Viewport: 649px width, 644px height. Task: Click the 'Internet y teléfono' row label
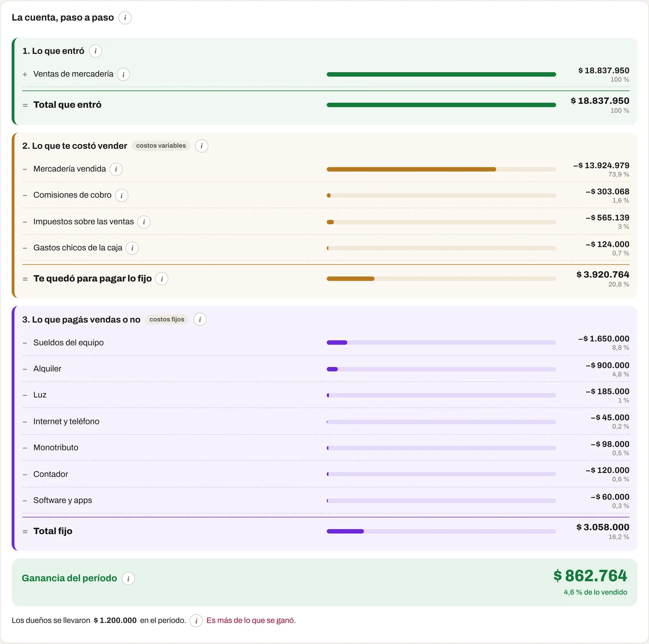(x=66, y=421)
